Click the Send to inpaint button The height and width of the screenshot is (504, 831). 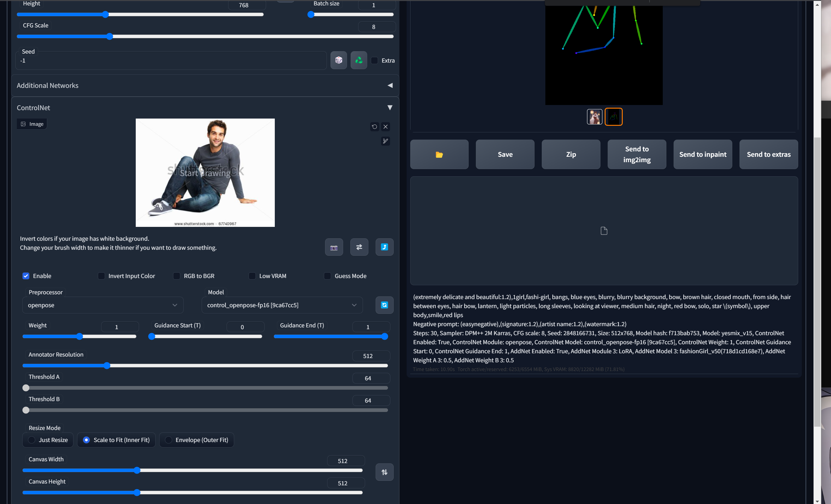[x=702, y=154]
